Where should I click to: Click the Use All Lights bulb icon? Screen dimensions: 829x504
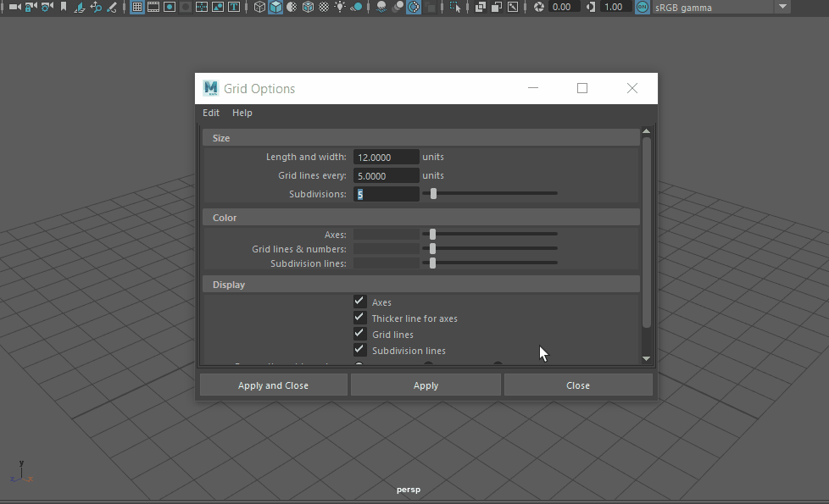coord(340,7)
